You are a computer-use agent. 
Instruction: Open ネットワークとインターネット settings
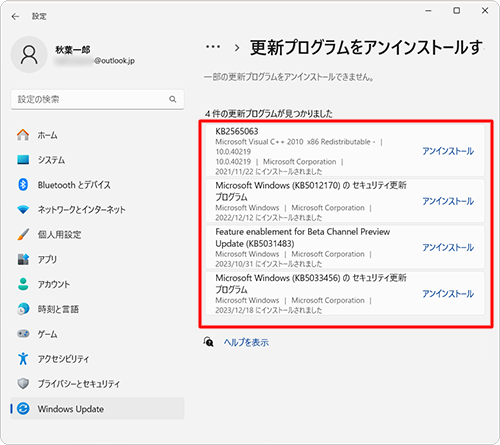coord(97,209)
